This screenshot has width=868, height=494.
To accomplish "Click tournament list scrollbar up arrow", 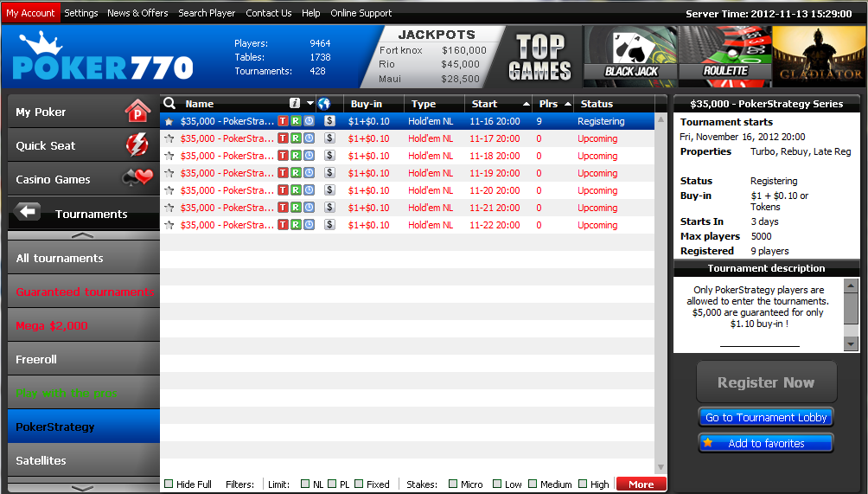I will (x=661, y=119).
